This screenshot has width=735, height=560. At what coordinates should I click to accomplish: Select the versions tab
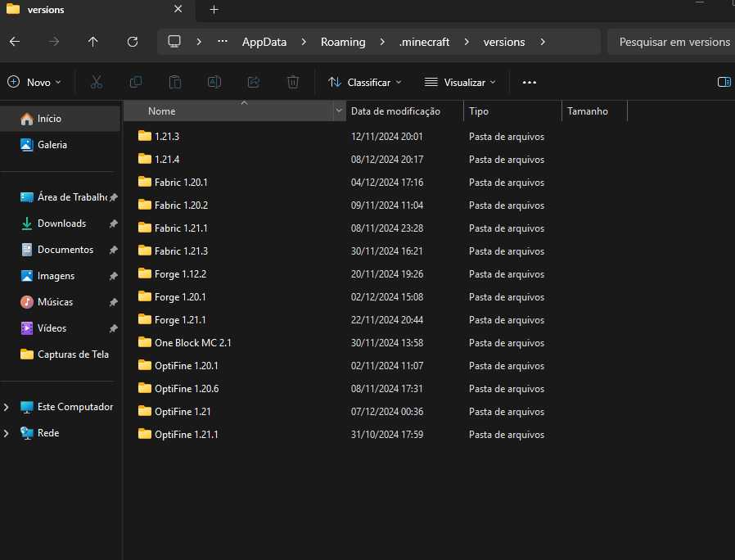(97, 9)
